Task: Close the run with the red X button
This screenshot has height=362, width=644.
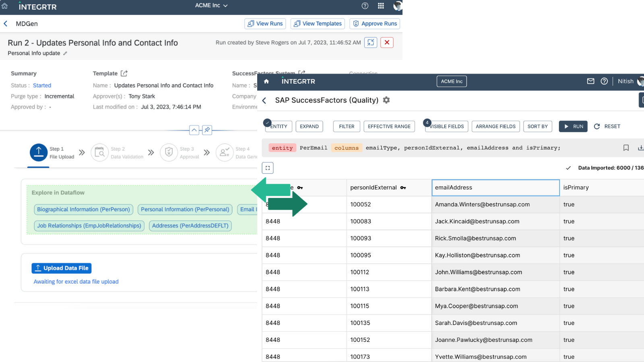Action: tap(387, 42)
